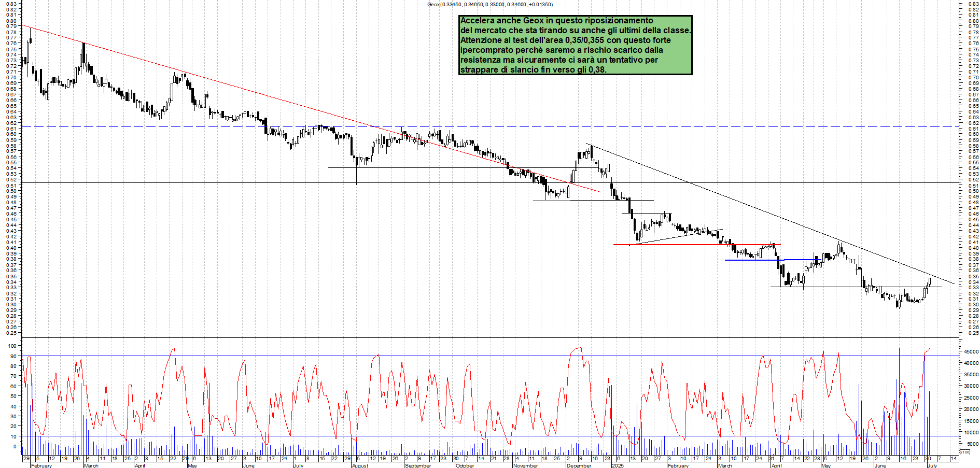Select the blue dashed horizontal line at 0.61

(x=490, y=126)
